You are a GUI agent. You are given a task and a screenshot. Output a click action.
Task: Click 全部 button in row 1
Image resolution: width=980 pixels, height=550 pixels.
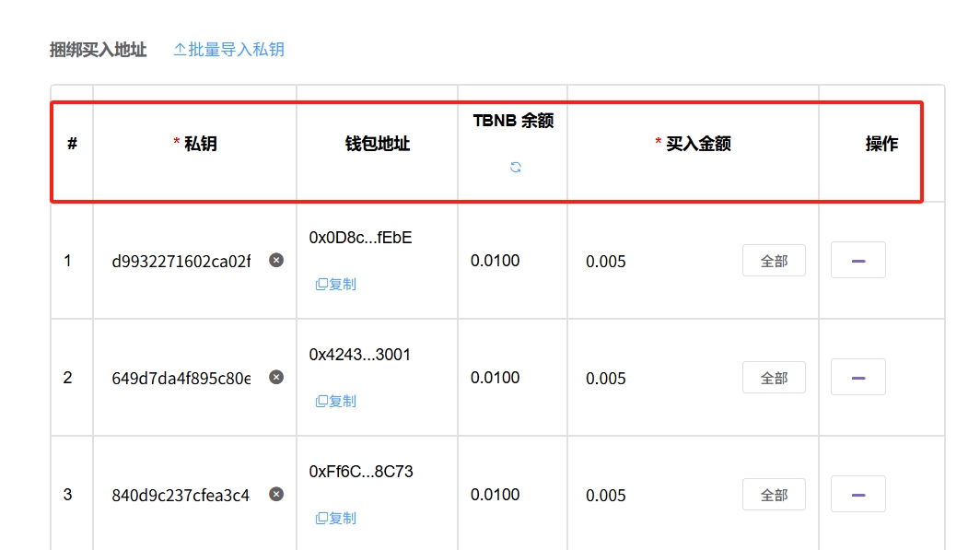click(774, 261)
